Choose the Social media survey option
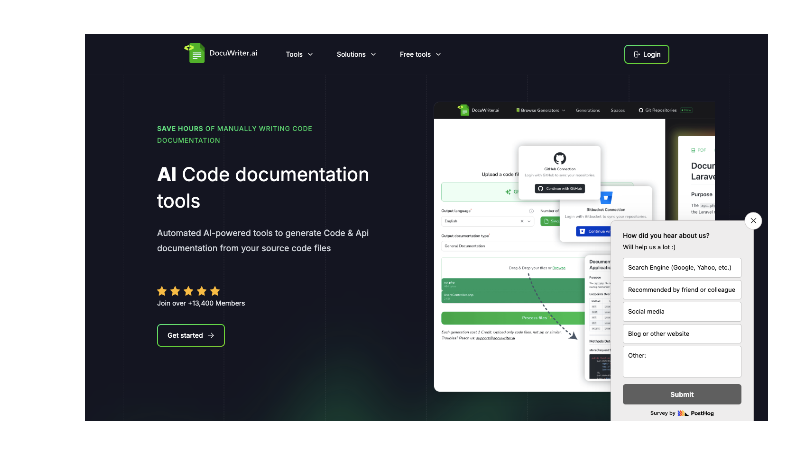 pos(682,312)
